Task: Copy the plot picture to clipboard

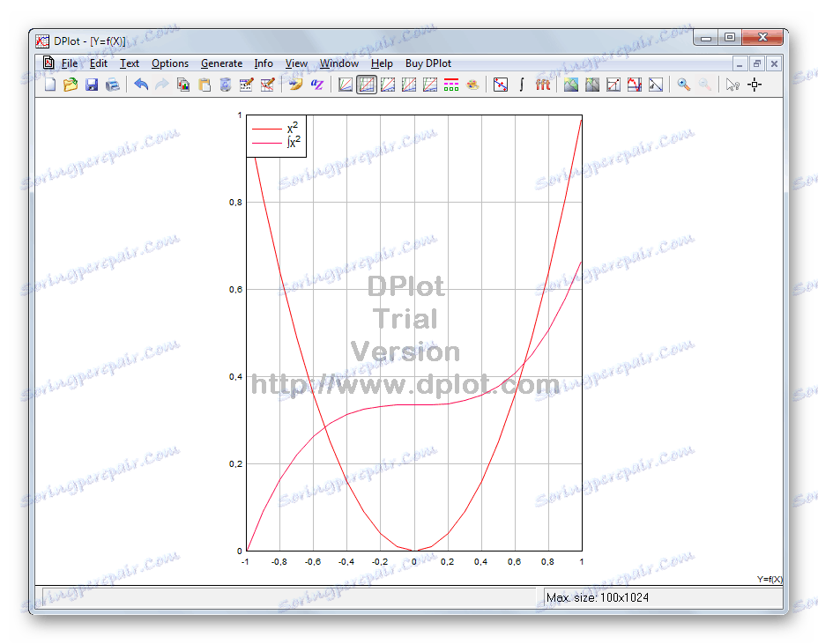Action: (183, 85)
